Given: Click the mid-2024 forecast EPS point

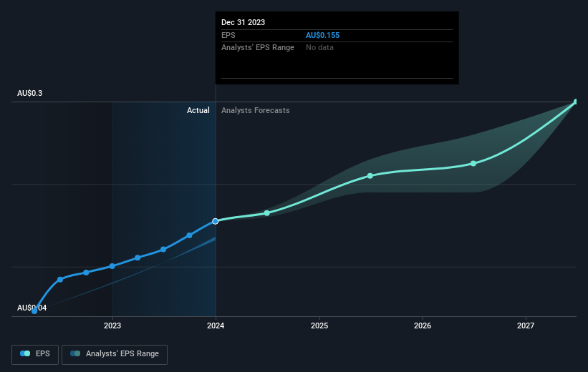Looking at the screenshot, I should 266,213.
